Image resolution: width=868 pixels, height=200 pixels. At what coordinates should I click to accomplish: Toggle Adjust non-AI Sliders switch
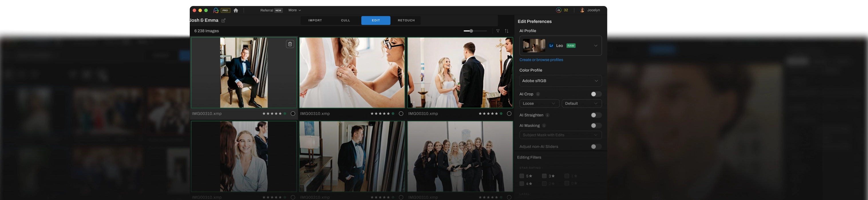(596, 147)
